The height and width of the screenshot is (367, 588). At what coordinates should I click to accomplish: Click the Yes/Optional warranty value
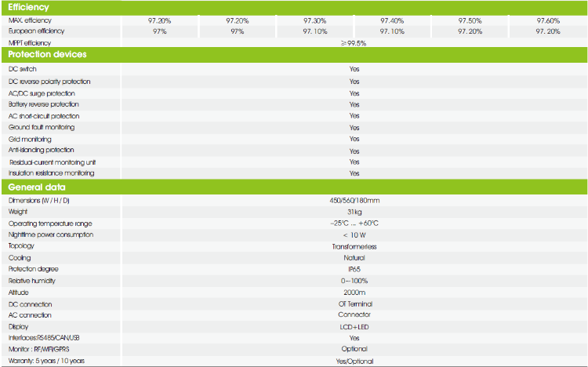(x=354, y=361)
